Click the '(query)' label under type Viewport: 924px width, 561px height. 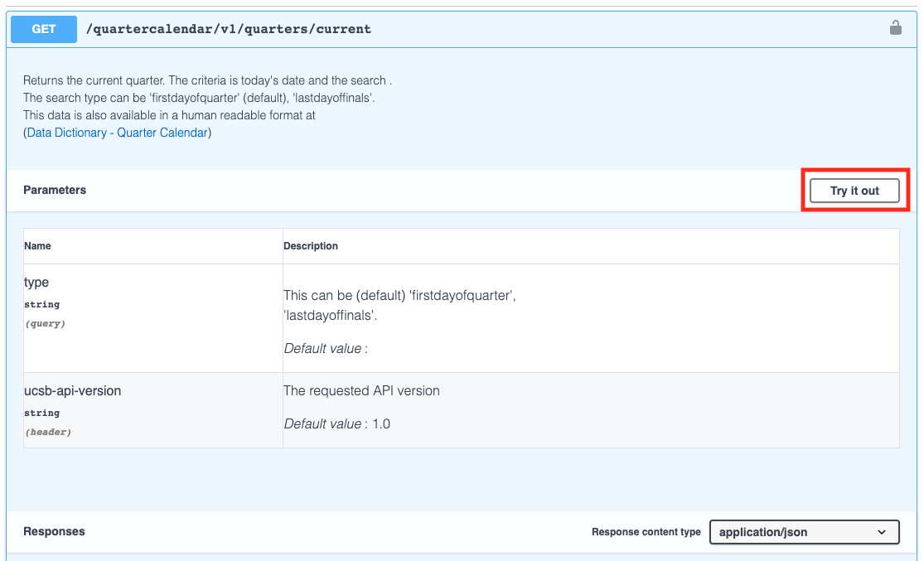pyautogui.click(x=45, y=323)
